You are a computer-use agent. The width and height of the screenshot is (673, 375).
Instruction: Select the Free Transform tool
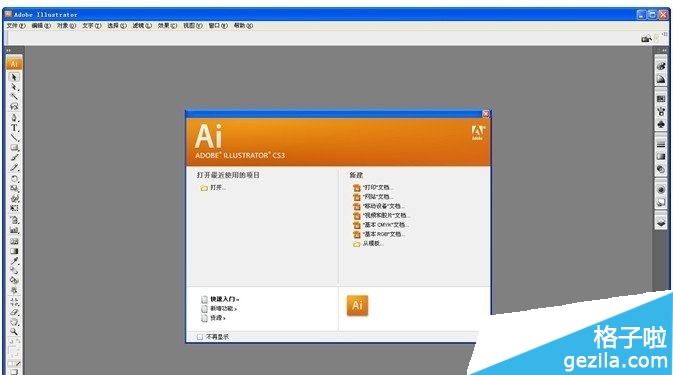[14, 208]
